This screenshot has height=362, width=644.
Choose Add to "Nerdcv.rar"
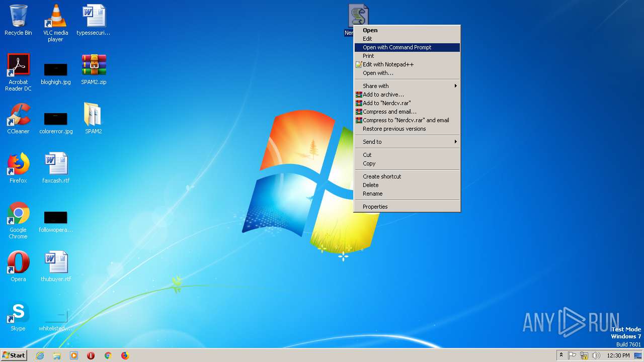407,103
